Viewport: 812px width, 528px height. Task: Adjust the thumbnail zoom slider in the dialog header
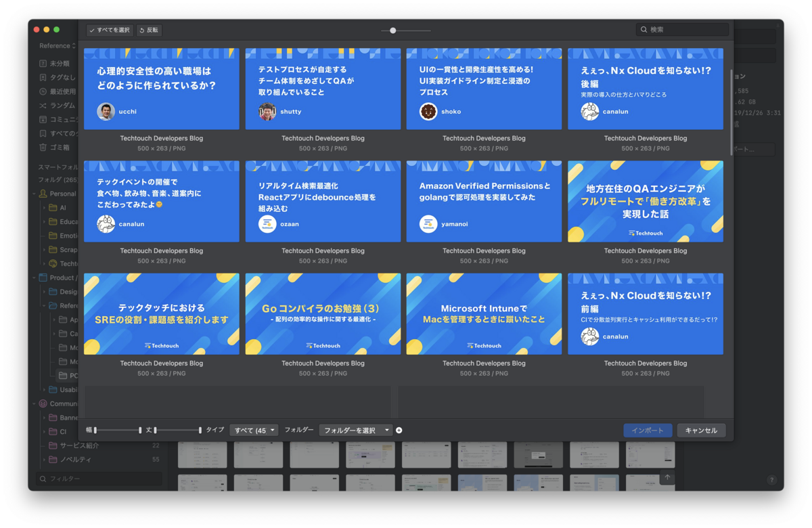click(x=393, y=30)
